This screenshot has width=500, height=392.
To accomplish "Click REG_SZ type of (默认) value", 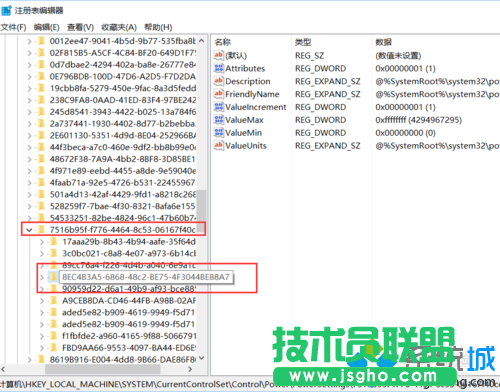I will coord(309,55).
